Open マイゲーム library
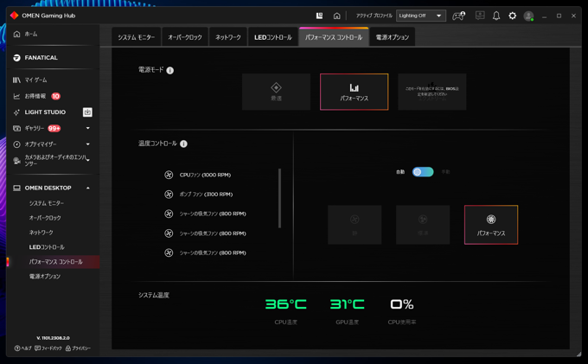The image size is (588, 364). click(x=29, y=80)
